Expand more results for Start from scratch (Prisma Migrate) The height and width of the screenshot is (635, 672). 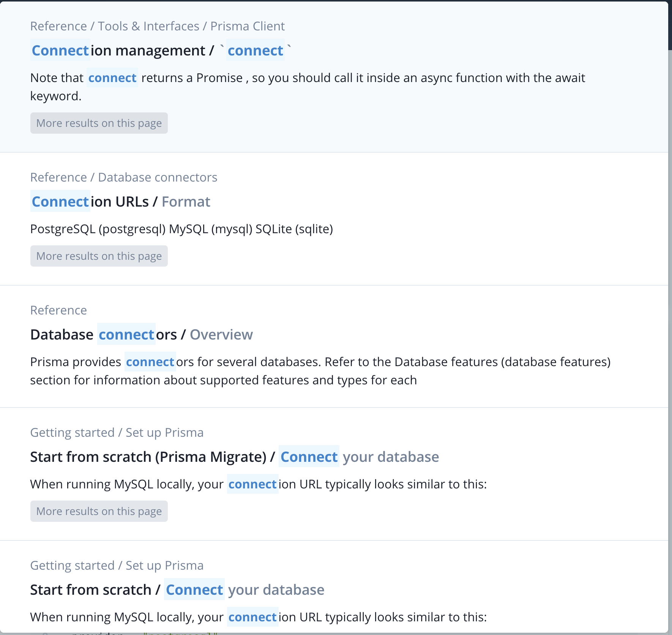pyautogui.click(x=99, y=511)
